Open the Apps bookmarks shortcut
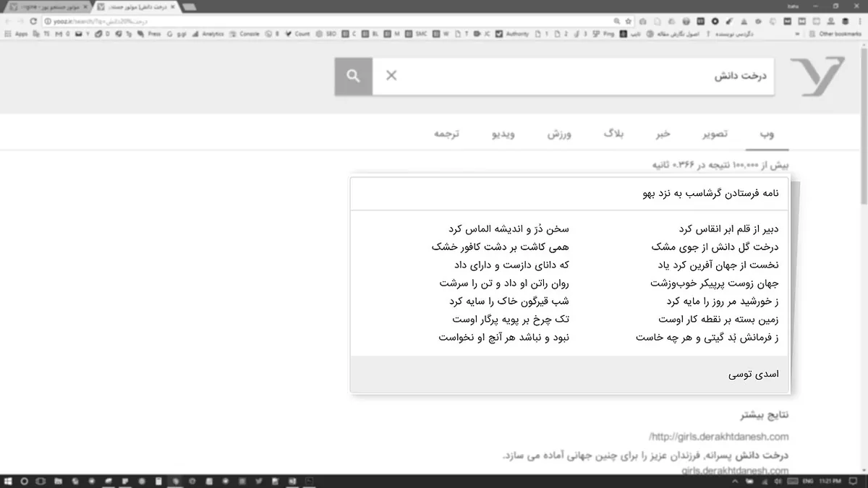The image size is (868, 488). 16,34
